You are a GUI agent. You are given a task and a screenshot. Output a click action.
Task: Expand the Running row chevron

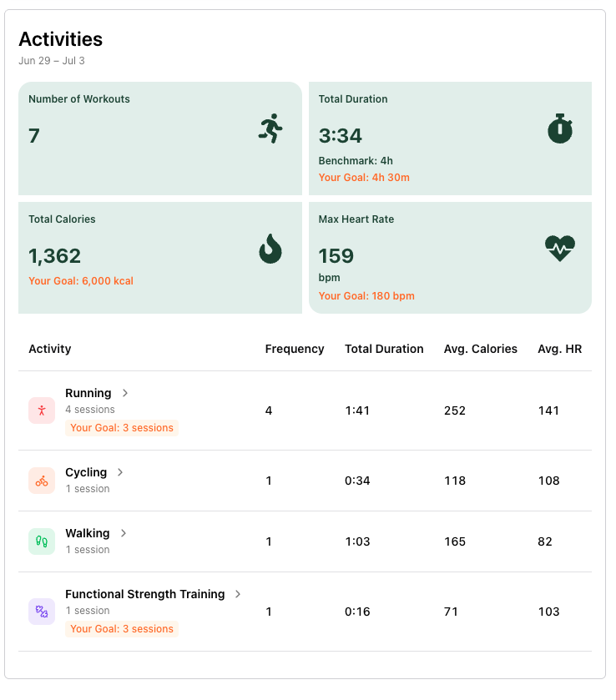[x=125, y=393]
